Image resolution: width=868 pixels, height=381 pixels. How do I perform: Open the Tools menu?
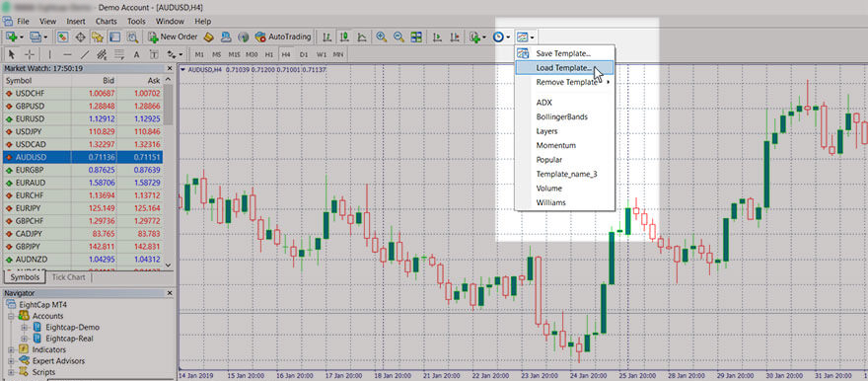[x=136, y=21]
